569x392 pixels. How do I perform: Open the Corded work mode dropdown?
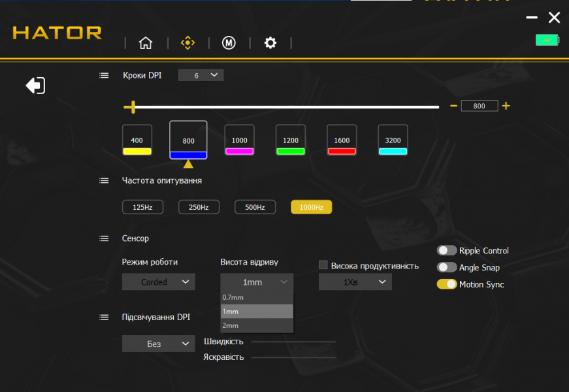click(x=158, y=282)
